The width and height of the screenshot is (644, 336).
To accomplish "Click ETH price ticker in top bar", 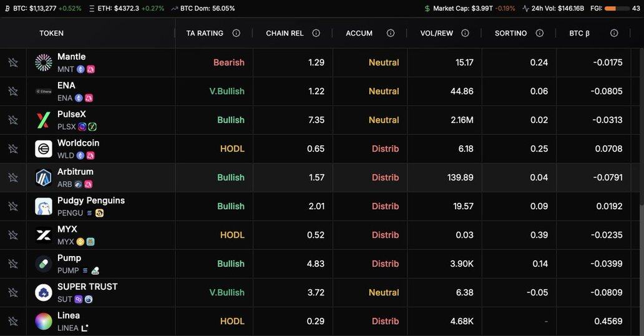I will click(x=127, y=8).
